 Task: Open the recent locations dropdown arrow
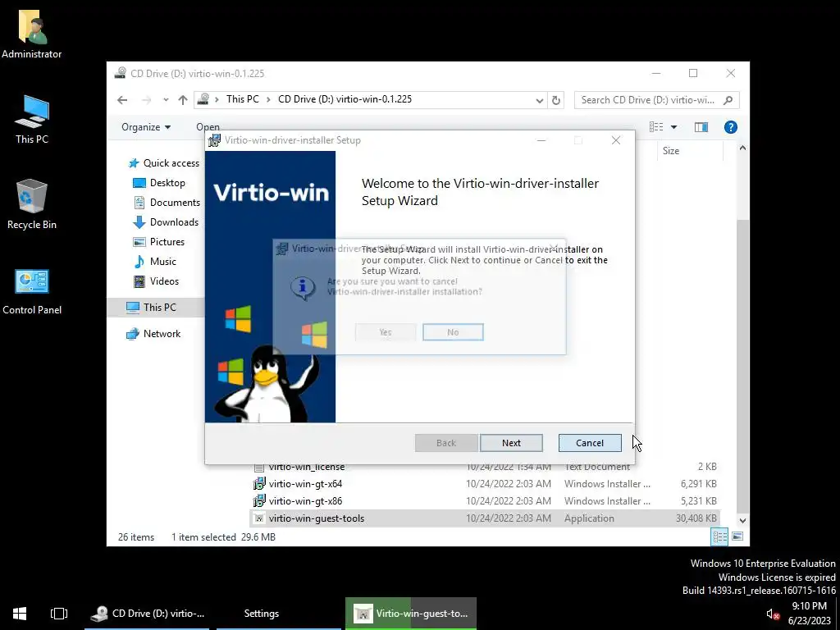166,99
